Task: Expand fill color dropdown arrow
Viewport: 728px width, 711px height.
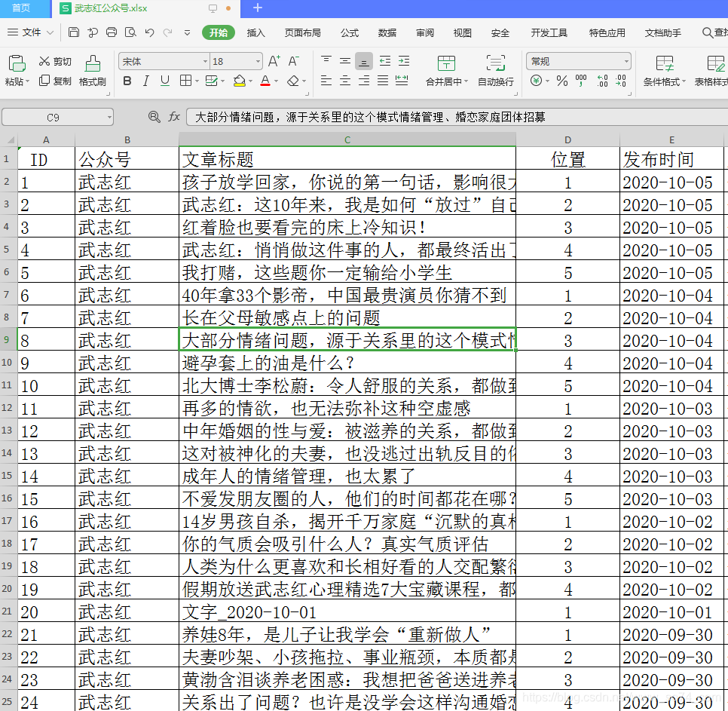Action: [x=250, y=81]
